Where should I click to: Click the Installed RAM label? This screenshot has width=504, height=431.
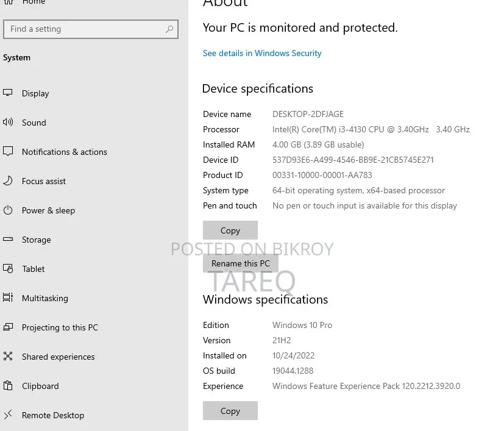pos(229,144)
